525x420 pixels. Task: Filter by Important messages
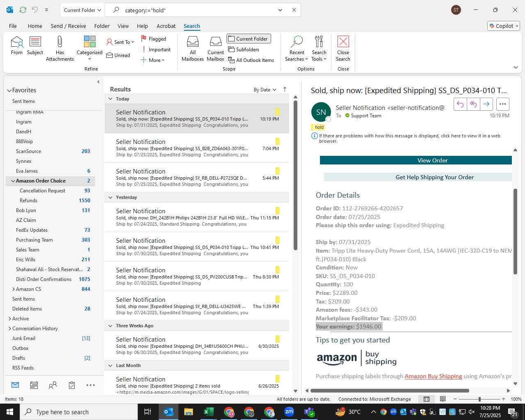(x=156, y=50)
